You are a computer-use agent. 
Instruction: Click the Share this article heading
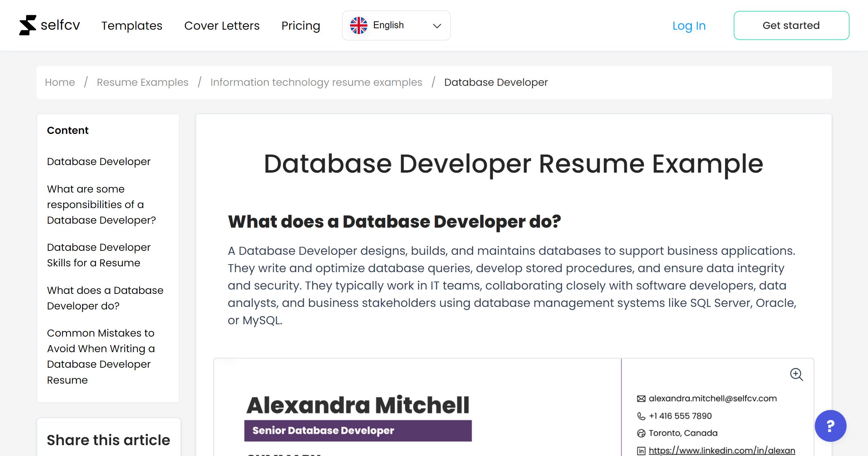108,440
